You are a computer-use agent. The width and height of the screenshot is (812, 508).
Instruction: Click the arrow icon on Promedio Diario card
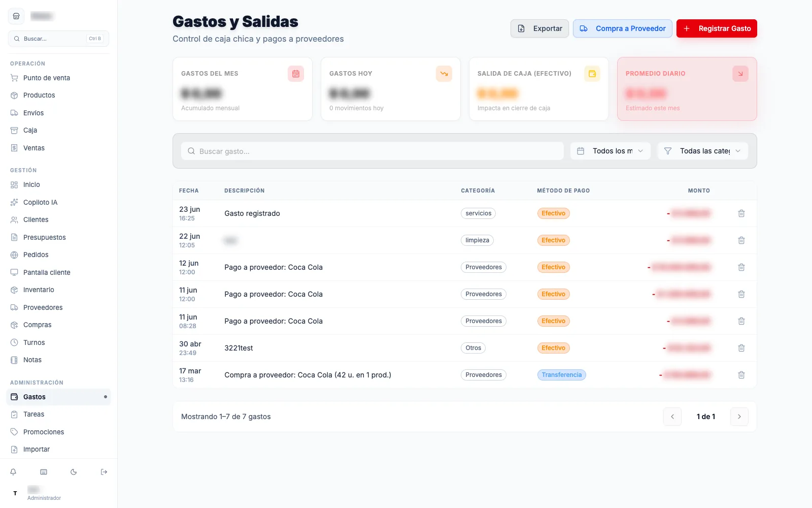click(x=740, y=74)
